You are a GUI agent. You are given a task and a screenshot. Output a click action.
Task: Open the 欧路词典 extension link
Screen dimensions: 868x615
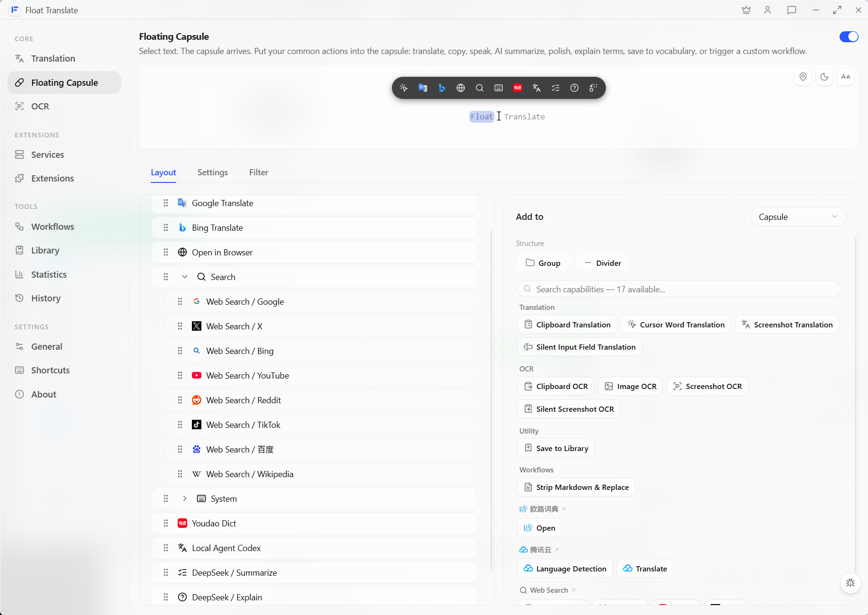[543, 509]
